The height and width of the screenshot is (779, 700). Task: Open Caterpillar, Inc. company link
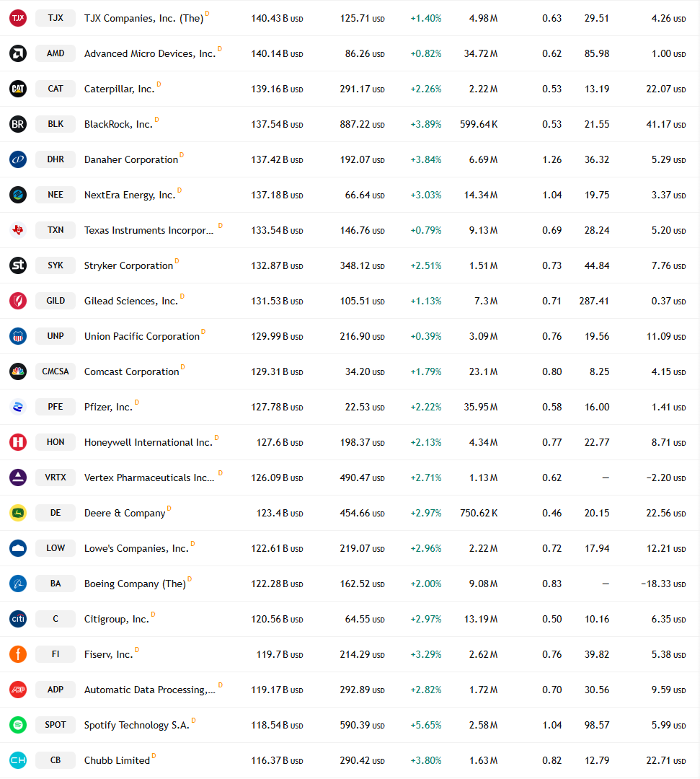119,89
